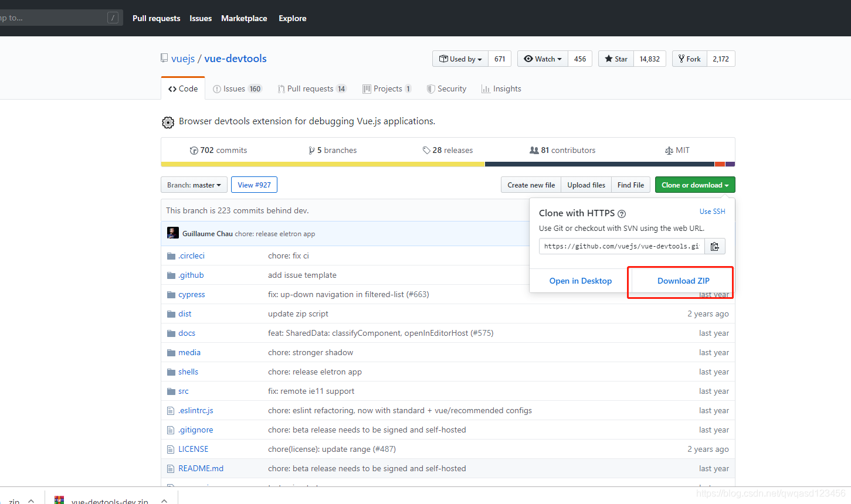The image size is (851, 504).
Task: View the 702 commits
Action: (x=218, y=150)
